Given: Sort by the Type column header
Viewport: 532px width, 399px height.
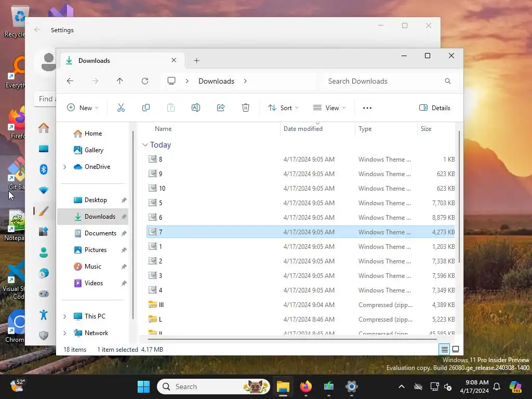Looking at the screenshot, I should [365, 129].
